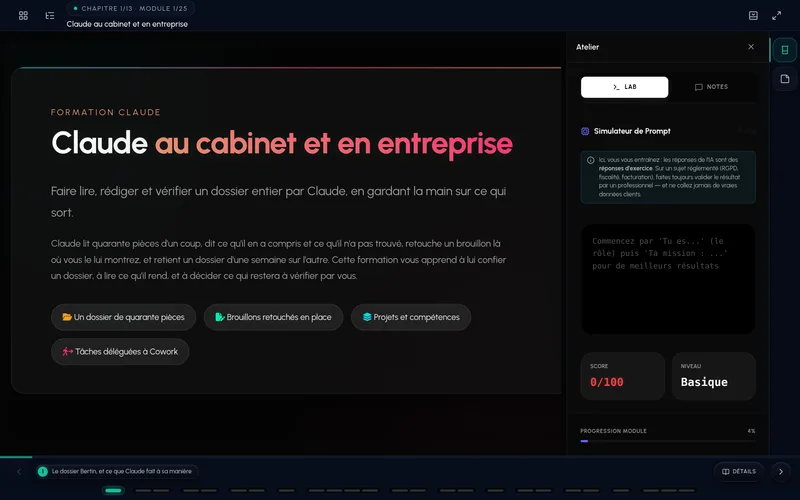The height and width of the screenshot is (500, 800).
Task: Click the 'Atelier' panel heading
Action: [587, 47]
